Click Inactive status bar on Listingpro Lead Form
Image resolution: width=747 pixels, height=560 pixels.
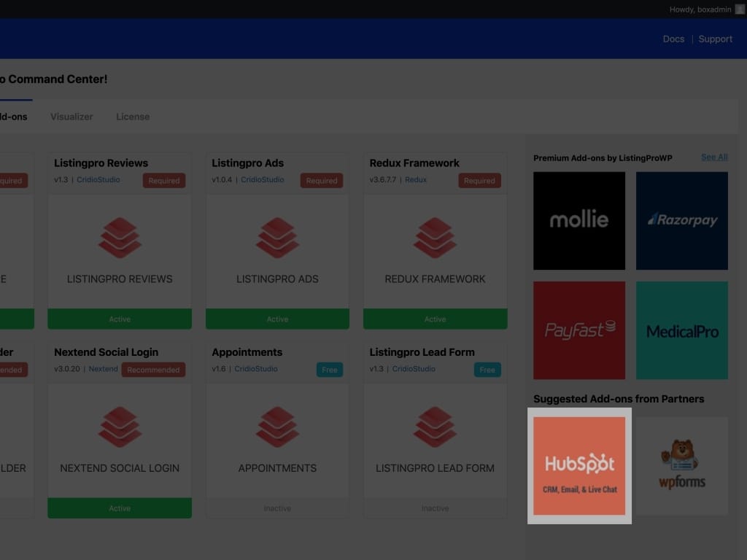click(435, 508)
